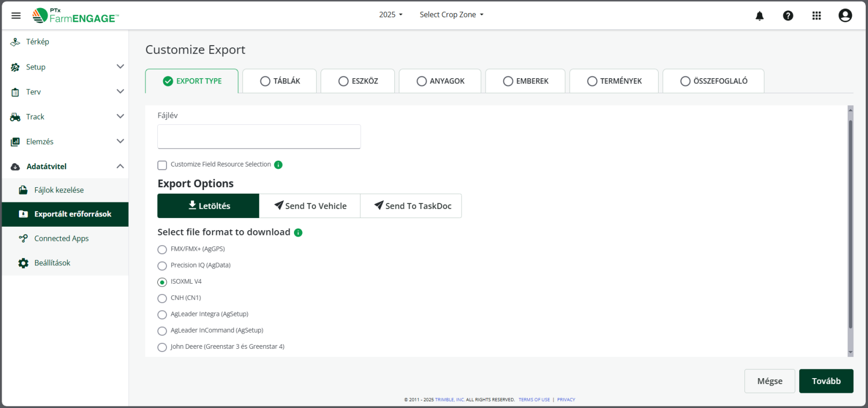
Task: Collapse the Adatátvitel menu chevron
Action: tap(120, 166)
